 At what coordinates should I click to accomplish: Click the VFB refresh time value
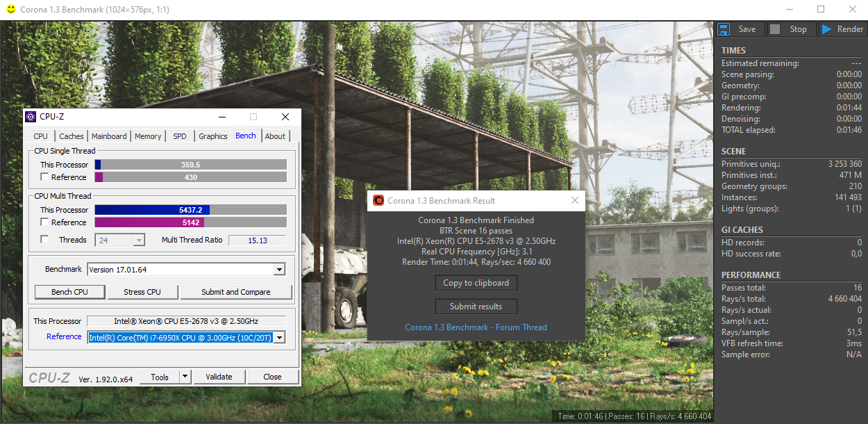pyautogui.click(x=854, y=343)
